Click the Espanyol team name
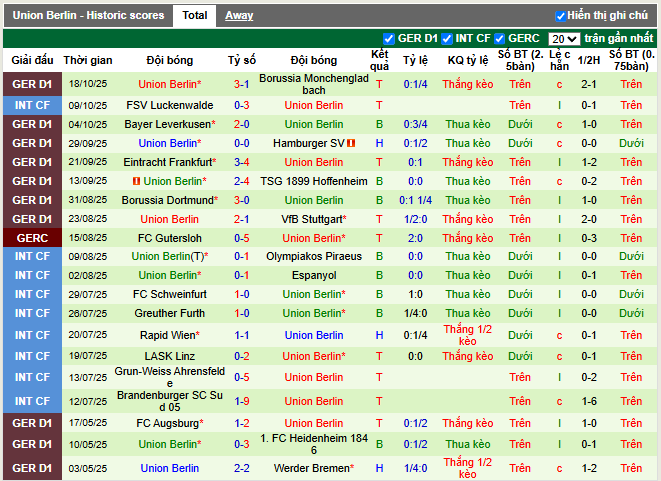 [314, 275]
